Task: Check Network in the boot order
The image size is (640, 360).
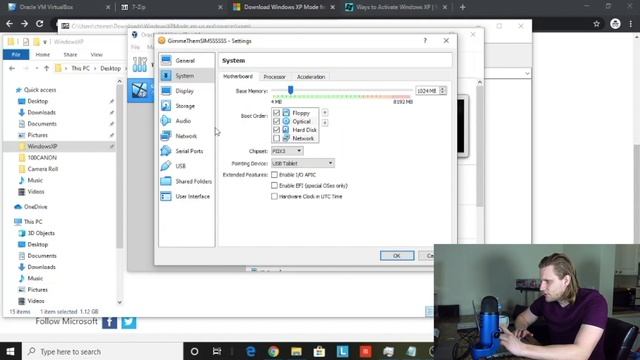Action: pyautogui.click(x=276, y=138)
